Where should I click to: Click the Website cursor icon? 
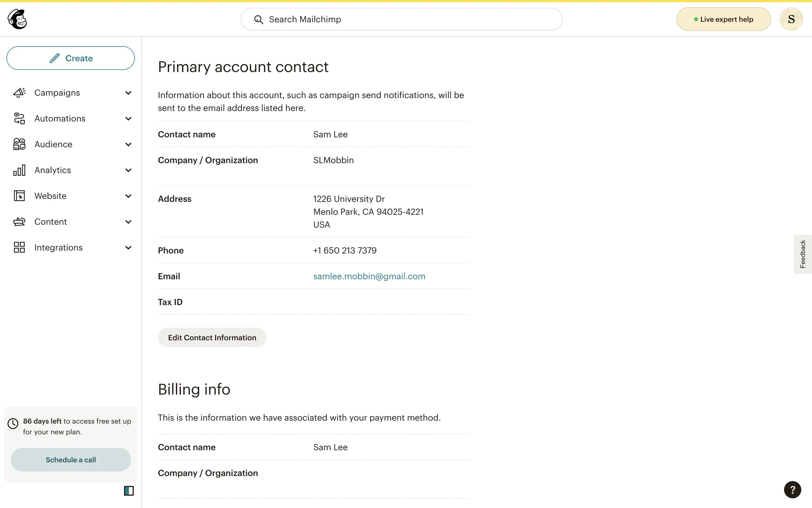coord(19,196)
